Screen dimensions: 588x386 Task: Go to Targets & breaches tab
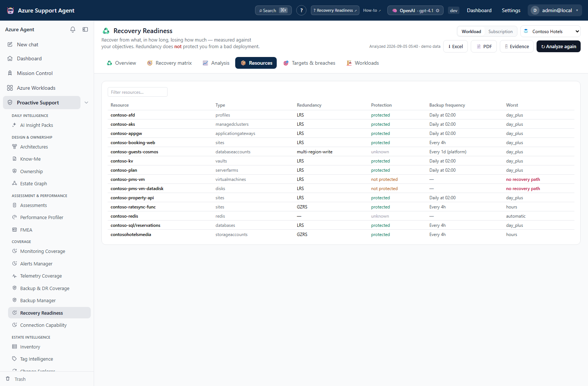click(309, 63)
